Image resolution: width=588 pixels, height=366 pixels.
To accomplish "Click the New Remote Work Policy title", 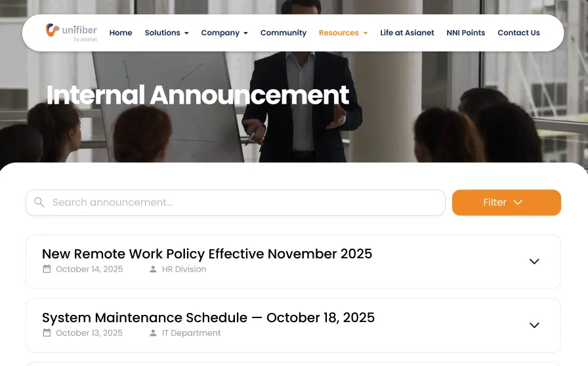I will pyautogui.click(x=207, y=254).
